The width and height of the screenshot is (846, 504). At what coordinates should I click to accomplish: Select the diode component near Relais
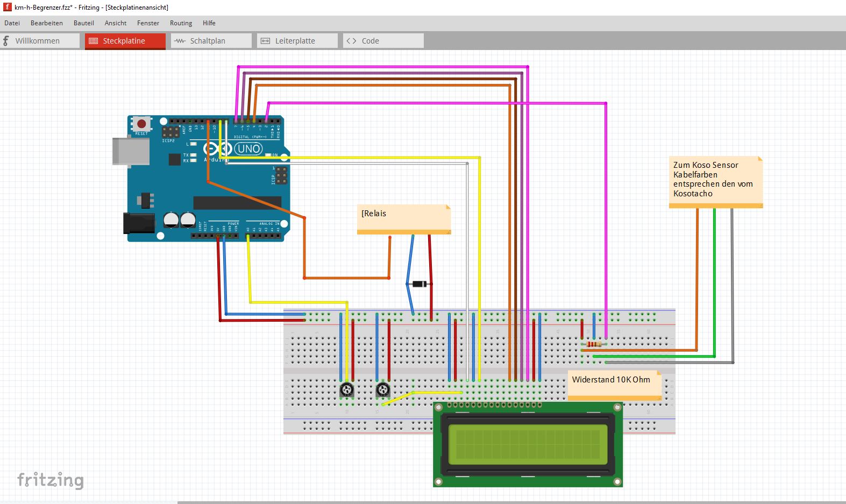tap(419, 284)
